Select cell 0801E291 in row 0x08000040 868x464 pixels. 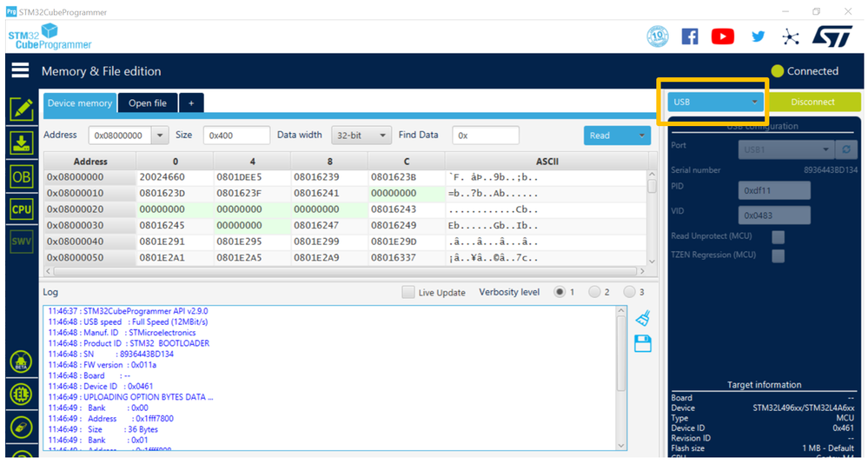point(175,242)
